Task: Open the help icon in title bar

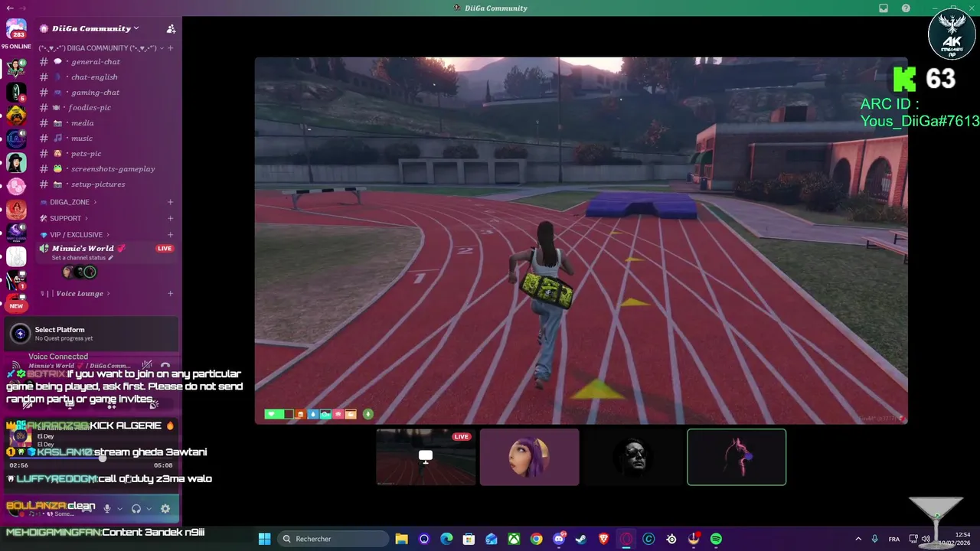Action: 906,8
